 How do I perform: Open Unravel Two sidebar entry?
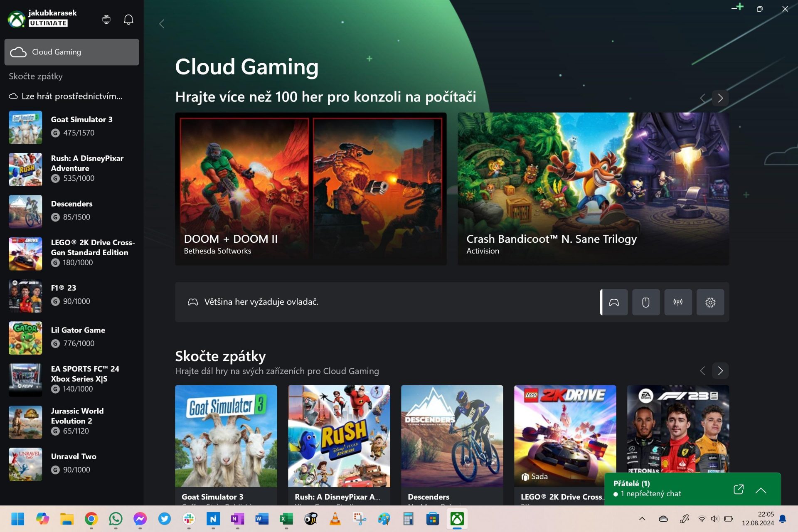(71, 464)
